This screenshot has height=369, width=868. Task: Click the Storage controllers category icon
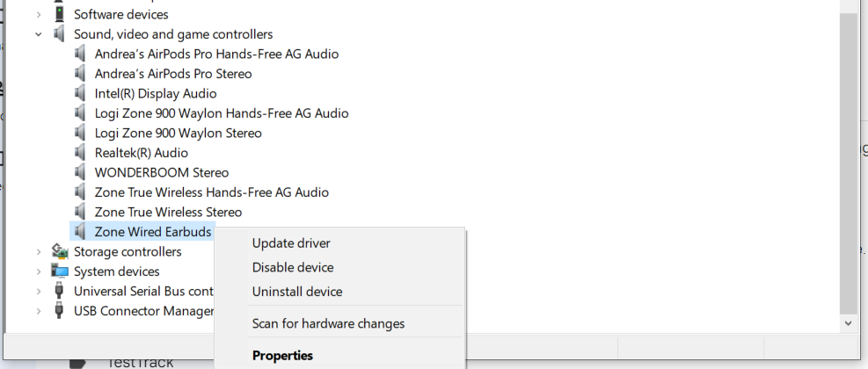click(x=59, y=252)
